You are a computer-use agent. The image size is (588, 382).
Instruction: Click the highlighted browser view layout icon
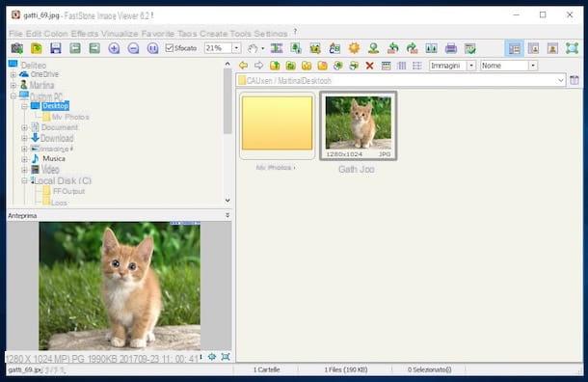[x=514, y=48]
